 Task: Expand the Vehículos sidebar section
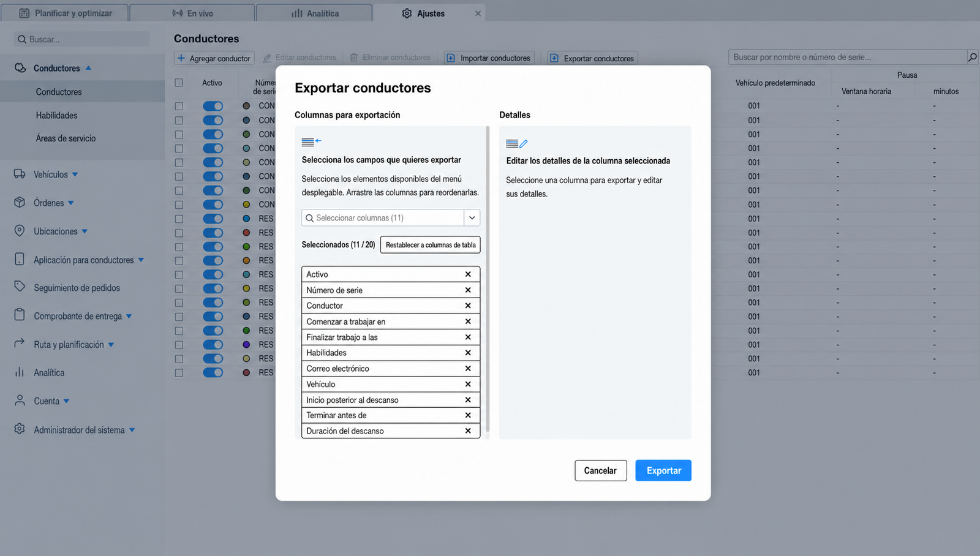click(75, 175)
